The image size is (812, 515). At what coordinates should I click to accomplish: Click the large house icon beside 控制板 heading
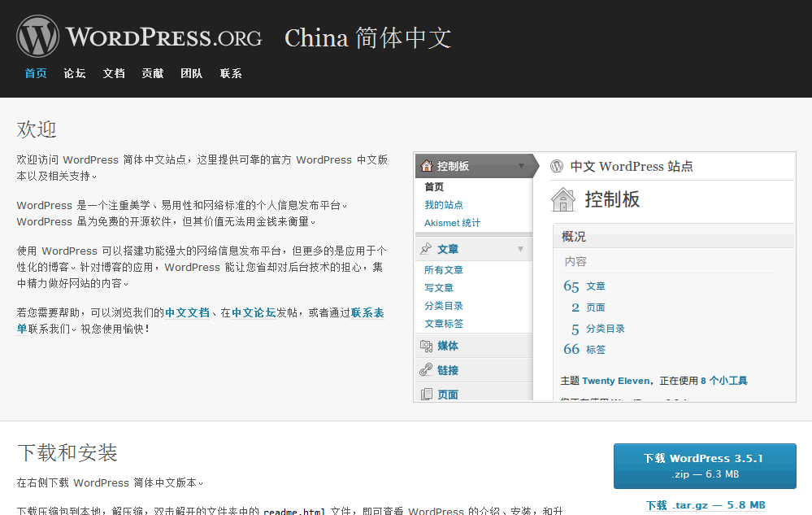pyautogui.click(x=563, y=199)
